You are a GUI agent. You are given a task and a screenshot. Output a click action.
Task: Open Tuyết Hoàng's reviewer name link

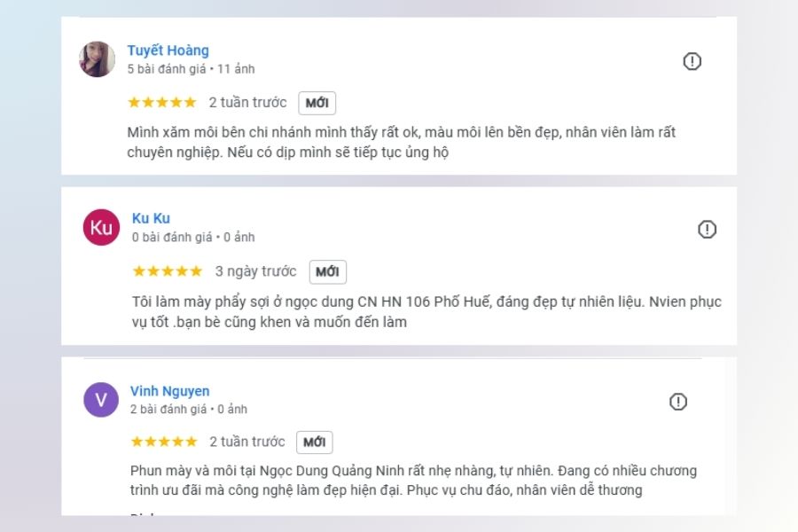169,50
